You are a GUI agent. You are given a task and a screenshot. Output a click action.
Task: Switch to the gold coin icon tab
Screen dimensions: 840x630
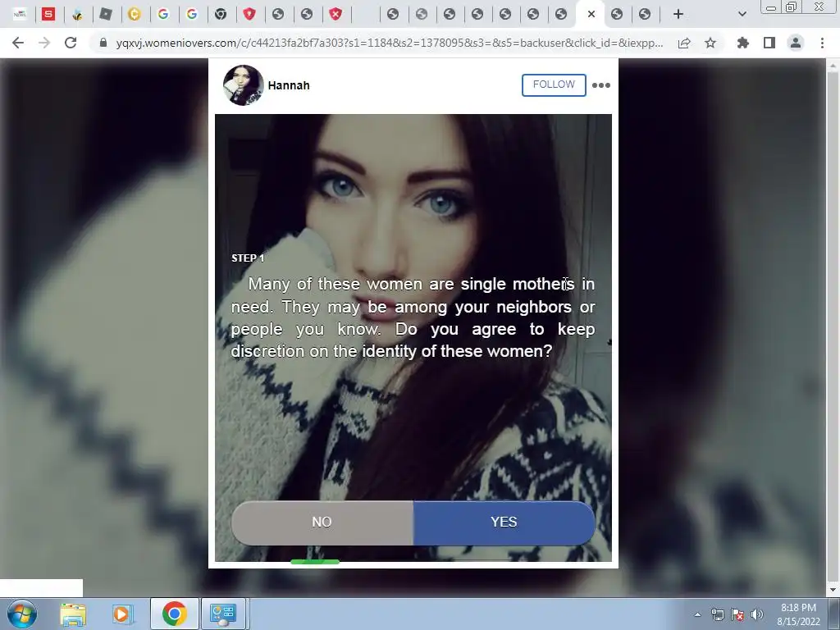pos(135,14)
